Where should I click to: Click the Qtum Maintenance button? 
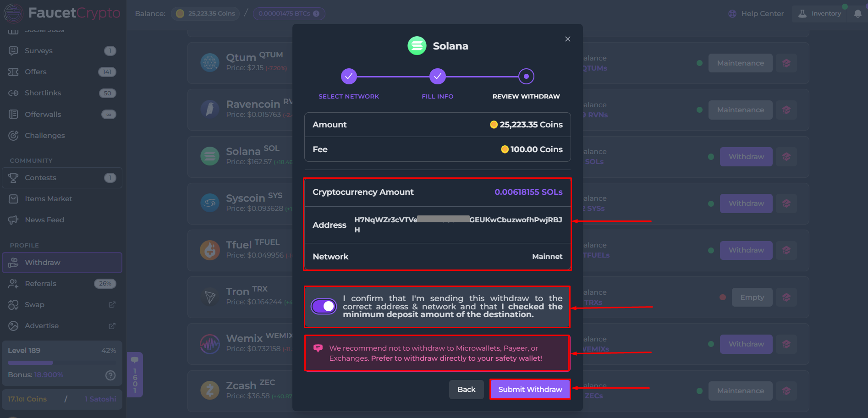click(741, 63)
